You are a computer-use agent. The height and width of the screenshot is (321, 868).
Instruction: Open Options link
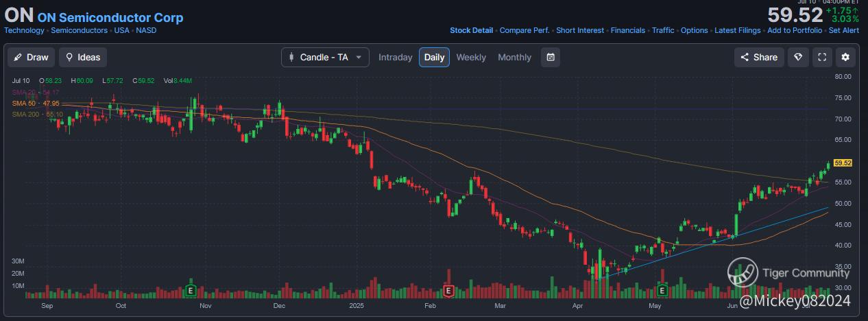695,30
